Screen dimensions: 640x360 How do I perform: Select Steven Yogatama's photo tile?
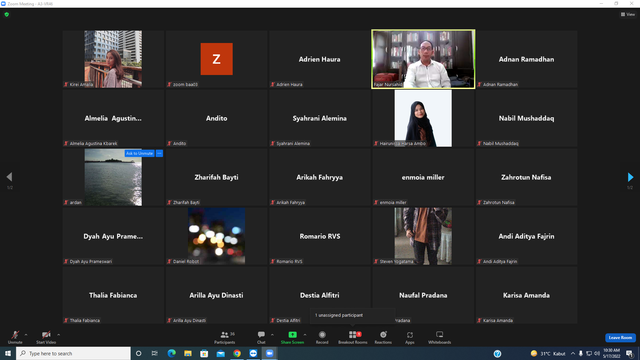[x=423, y=236]
